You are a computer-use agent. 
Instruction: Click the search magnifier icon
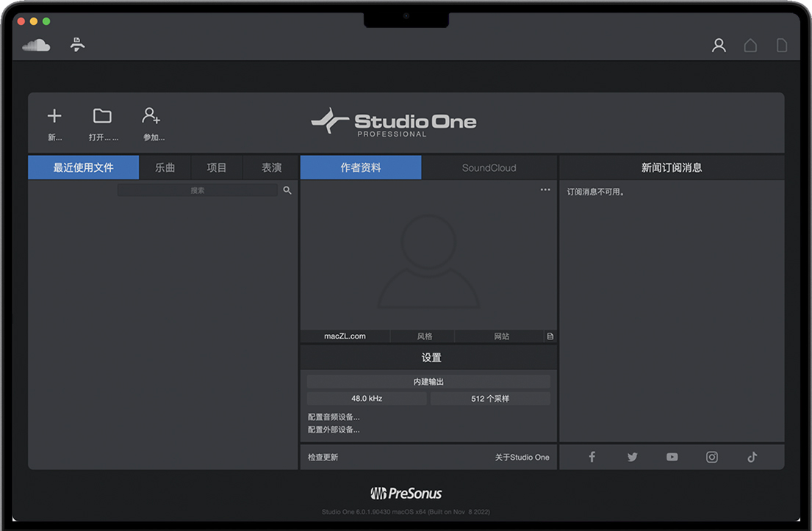[287, 190]
